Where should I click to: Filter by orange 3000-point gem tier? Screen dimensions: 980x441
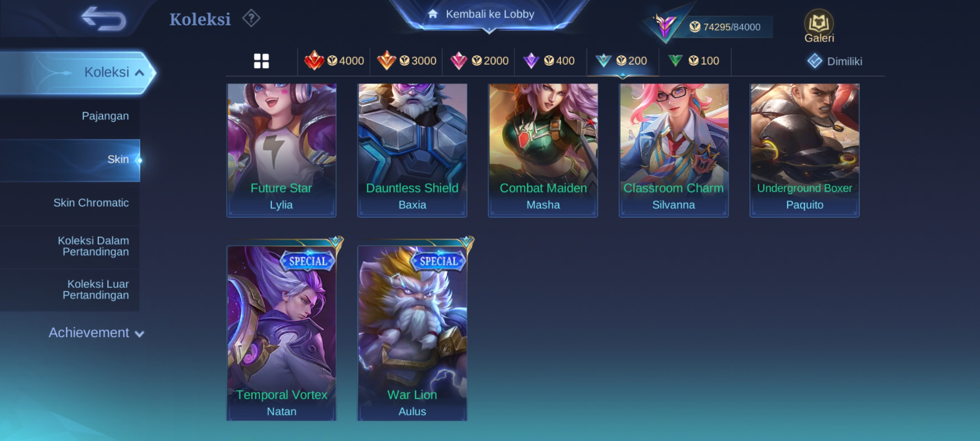click(x=406, y=61)
